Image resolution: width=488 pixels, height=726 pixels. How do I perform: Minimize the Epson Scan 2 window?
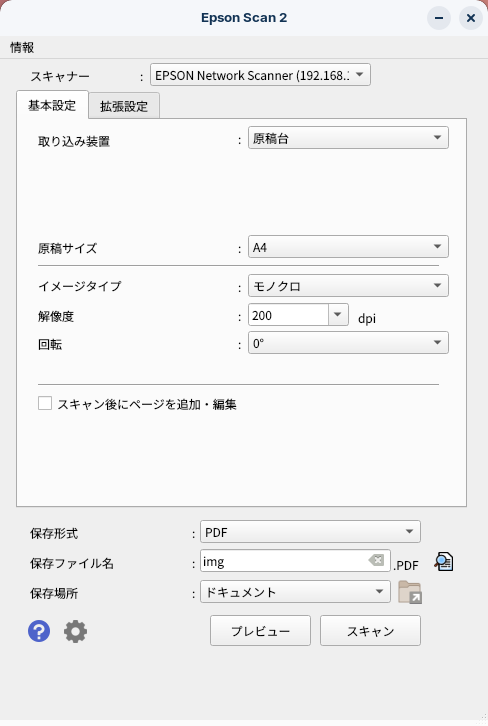coord(439,18)
